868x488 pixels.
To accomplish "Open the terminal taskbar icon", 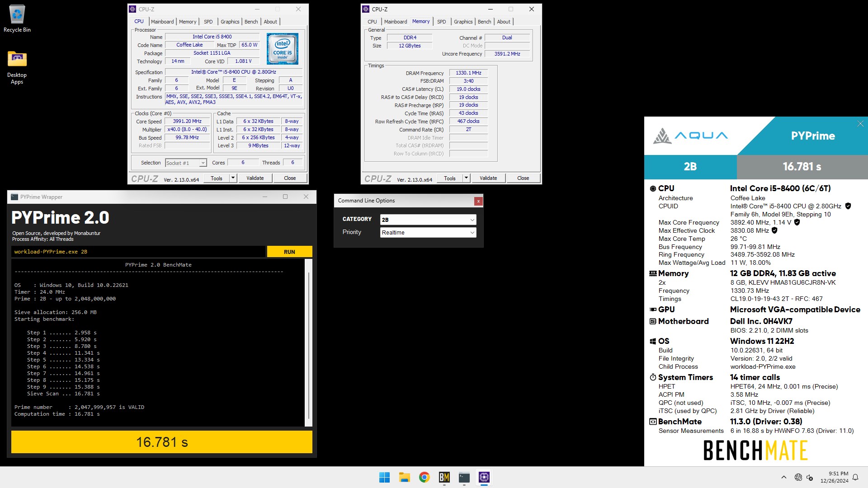I will [x=464, y=477].
